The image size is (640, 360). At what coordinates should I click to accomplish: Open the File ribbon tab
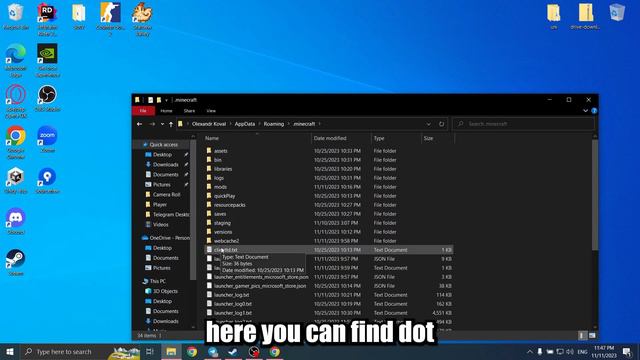143,111
